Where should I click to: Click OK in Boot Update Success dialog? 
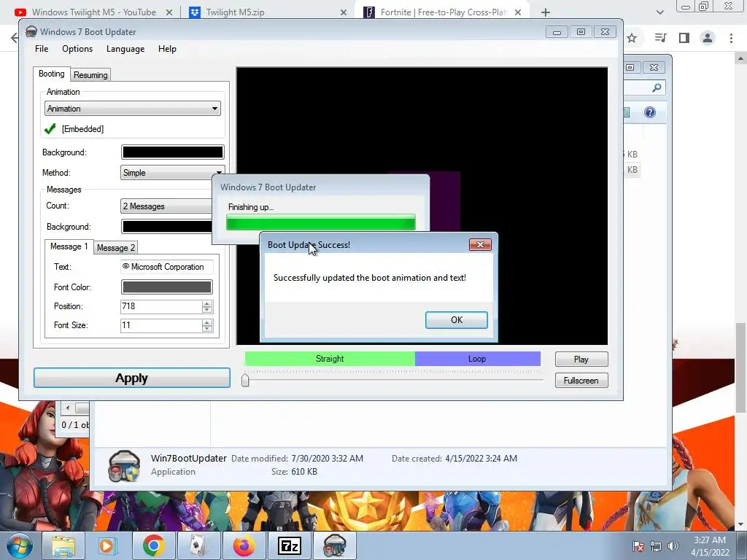[x=456, y=319]
